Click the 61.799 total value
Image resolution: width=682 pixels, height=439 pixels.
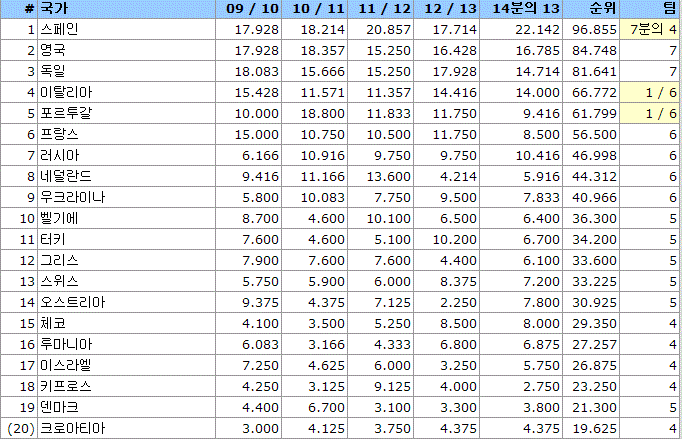tap(594, 114)
